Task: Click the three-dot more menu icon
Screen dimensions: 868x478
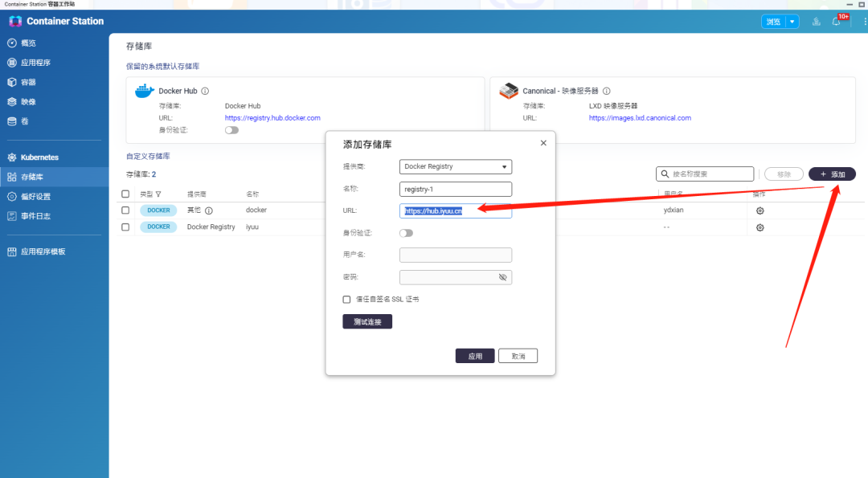Action: 865,22
